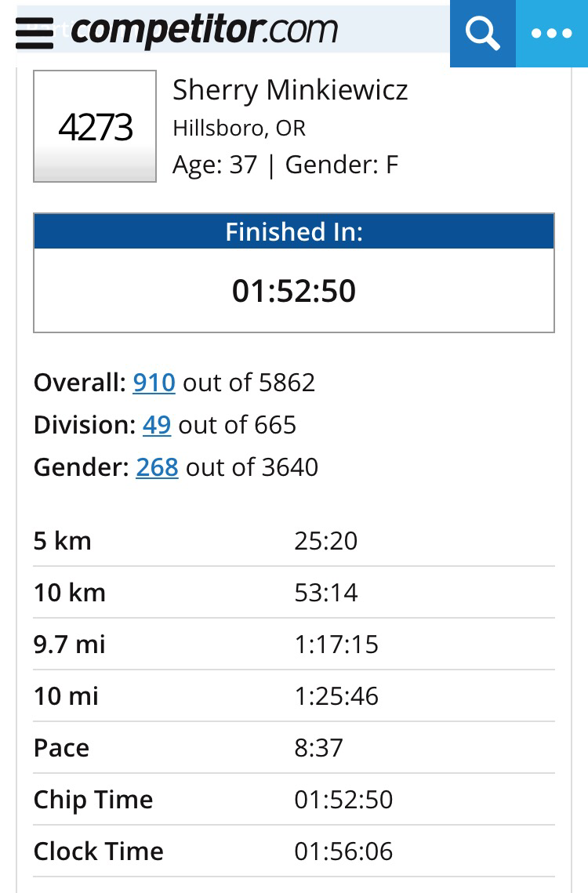Click the 10 mi split time 1:25:46

point(336,696)
